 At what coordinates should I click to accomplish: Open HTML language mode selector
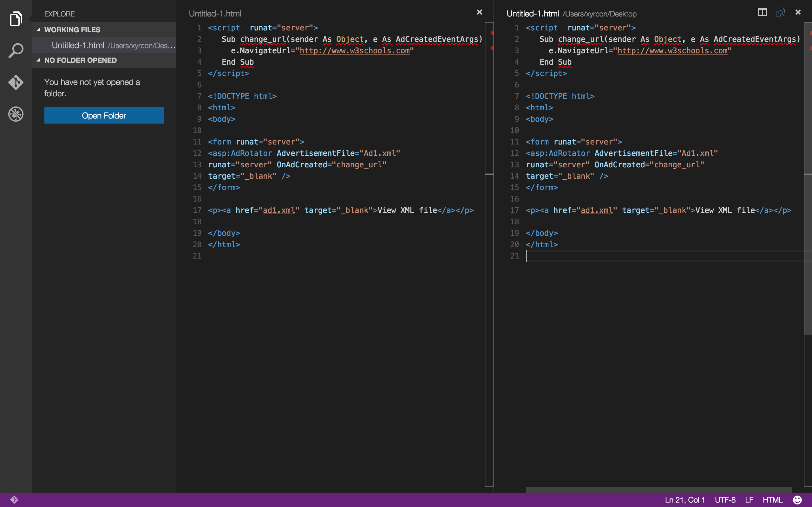point(772,500)
